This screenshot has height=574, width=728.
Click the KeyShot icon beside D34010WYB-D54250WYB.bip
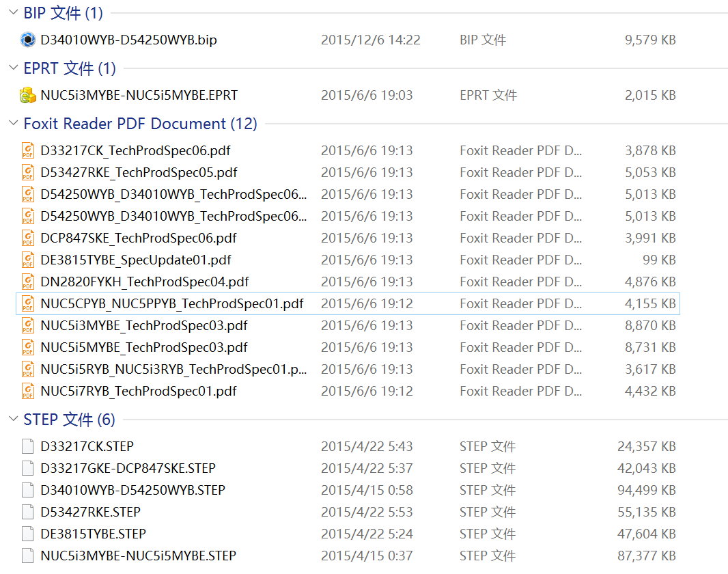[x=28, y=40]
